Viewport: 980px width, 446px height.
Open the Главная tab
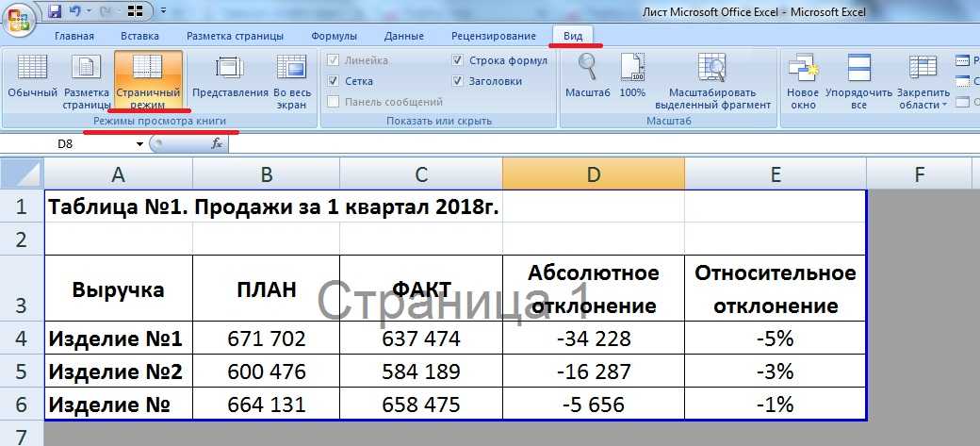point(74,36)
